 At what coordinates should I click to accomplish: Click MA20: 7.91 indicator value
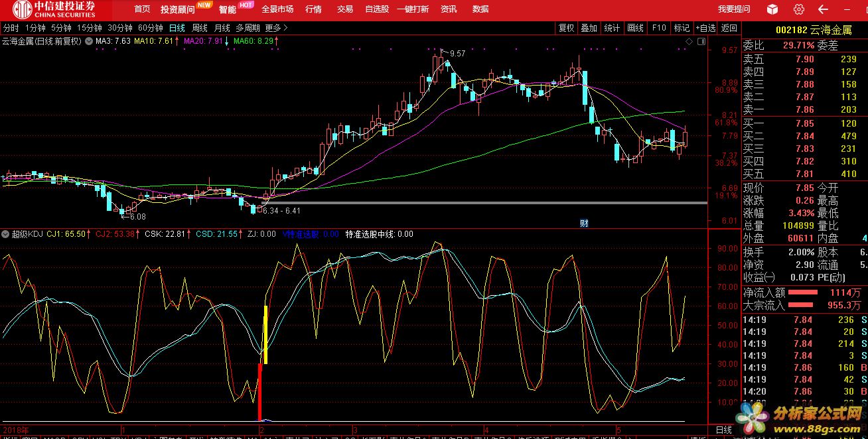[203, 41]
